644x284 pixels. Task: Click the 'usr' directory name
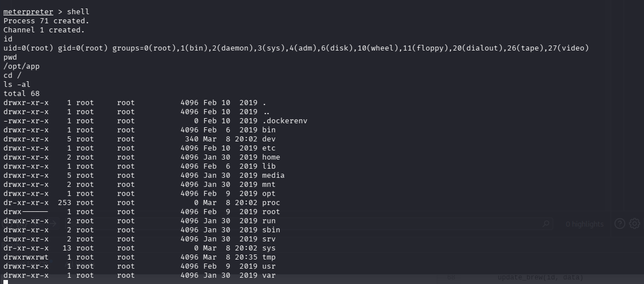coord(269,266)
